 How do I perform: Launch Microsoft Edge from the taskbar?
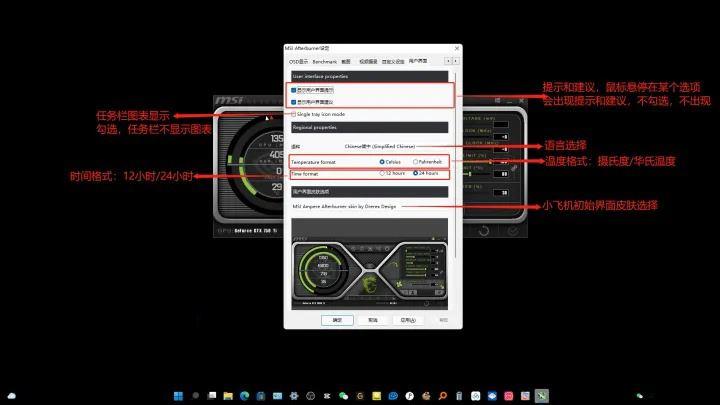244,396
